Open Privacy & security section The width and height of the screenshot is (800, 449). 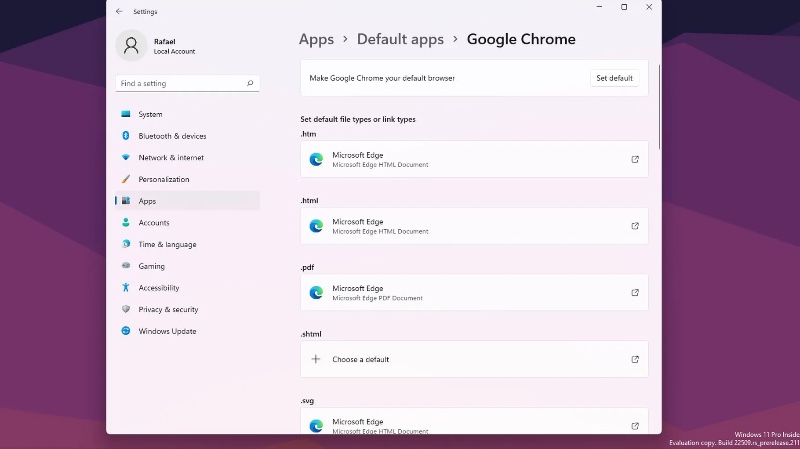coord(168,310)
